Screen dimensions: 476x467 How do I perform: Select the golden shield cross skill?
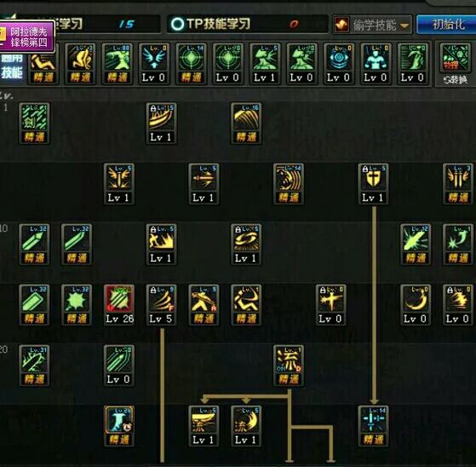373,183
